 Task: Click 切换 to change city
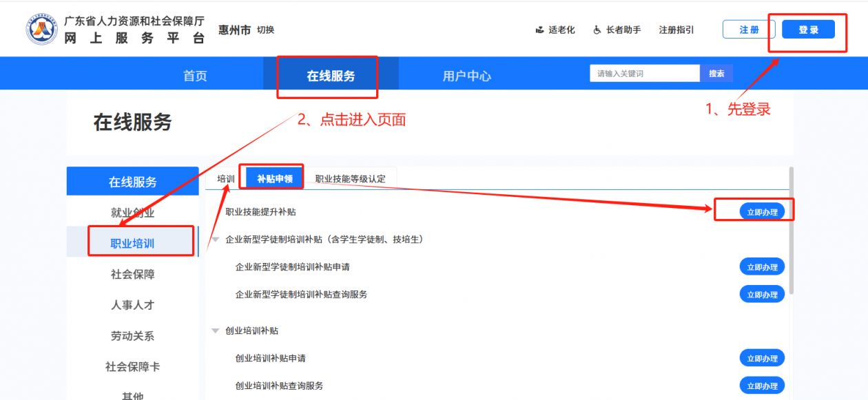(x=265, y=30)
